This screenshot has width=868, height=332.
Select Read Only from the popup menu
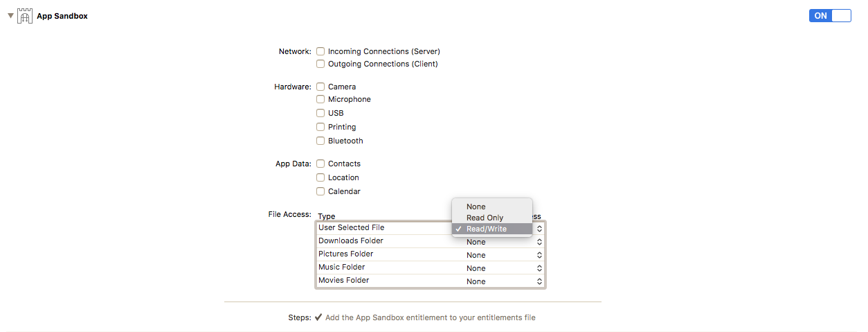pos(485,218)
